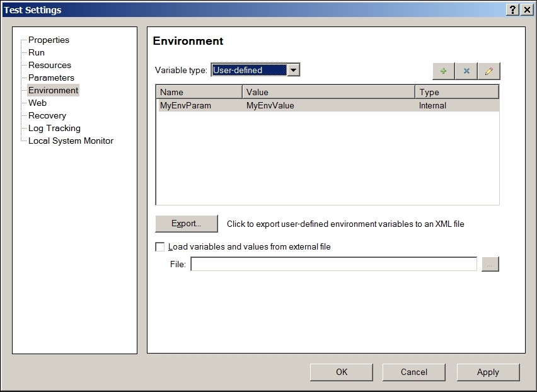Select the MyEnvParam table row
Viewport: 537px width, 392px height.
pos(326,106)
